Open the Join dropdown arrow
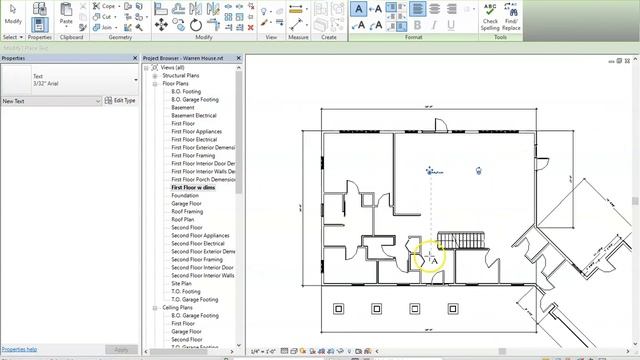The image size is (640, 360). coord(116,28)
